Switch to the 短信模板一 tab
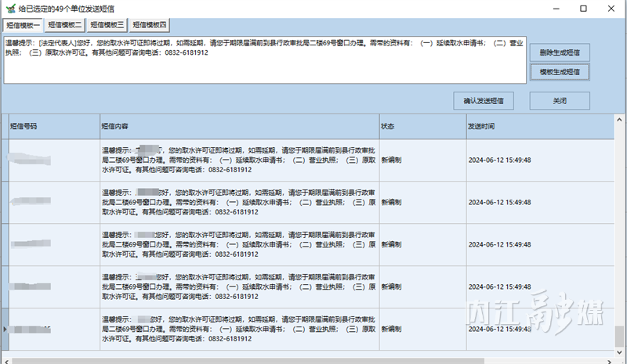The height and width of the screenshot is (364, 627). (x=23, y=25)
